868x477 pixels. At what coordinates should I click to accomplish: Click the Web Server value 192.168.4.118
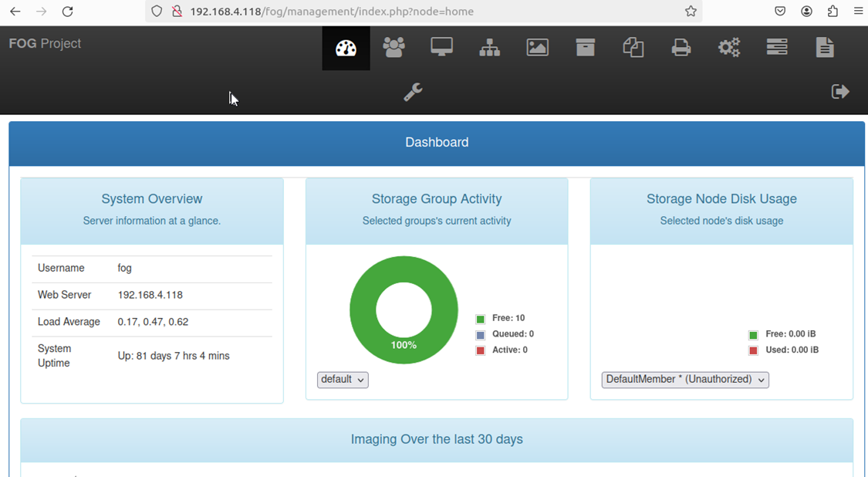150,295
